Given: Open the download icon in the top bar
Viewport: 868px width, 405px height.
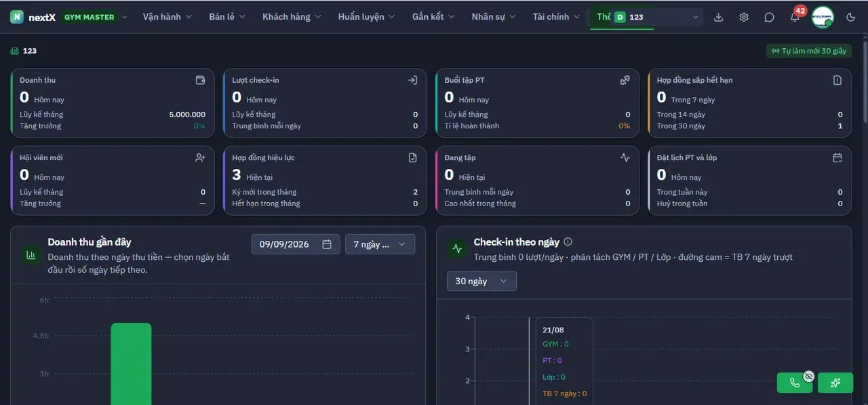Looking at the screenshot, I should (719, 17).
